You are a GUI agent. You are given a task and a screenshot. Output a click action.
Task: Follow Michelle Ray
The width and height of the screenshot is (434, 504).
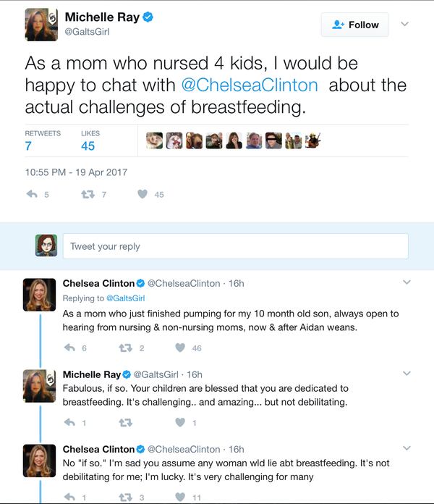coord(354,25)
